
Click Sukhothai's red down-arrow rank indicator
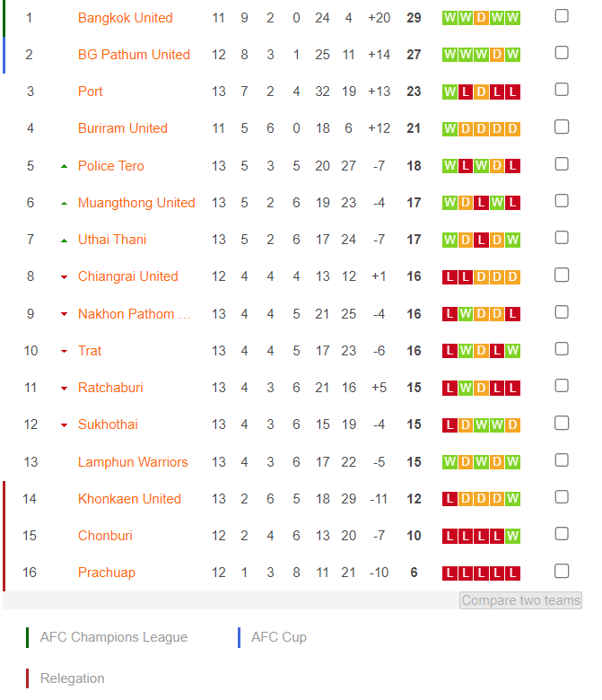click(65, 425)
